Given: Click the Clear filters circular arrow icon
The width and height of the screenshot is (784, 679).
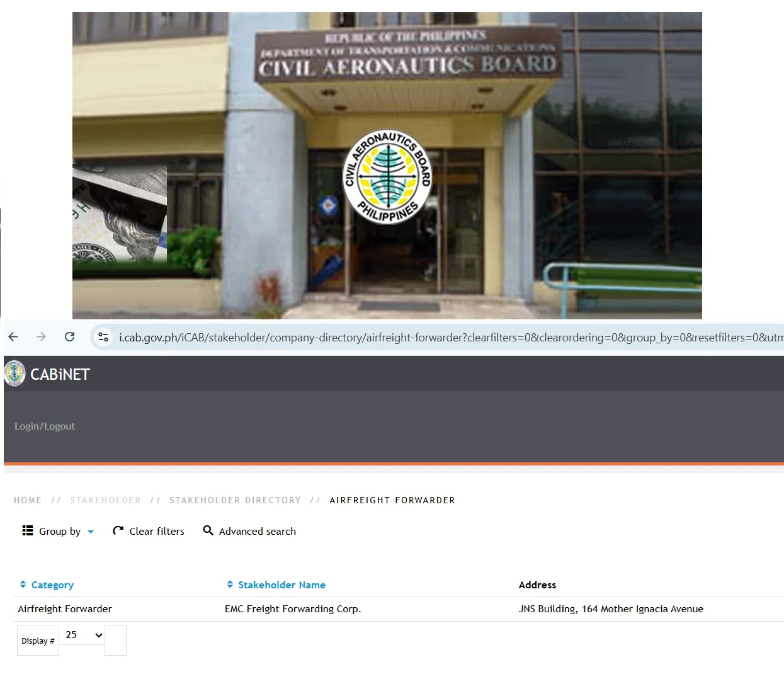Looking at the screenshot, I should (x=118, y=530).
